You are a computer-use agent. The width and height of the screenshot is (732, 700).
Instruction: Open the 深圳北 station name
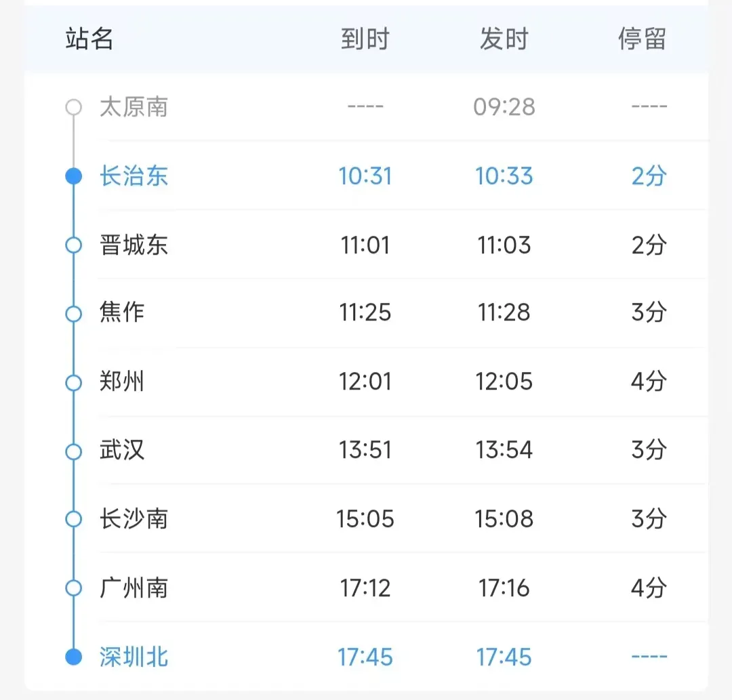pyautogui.click(x=134, y=657)
